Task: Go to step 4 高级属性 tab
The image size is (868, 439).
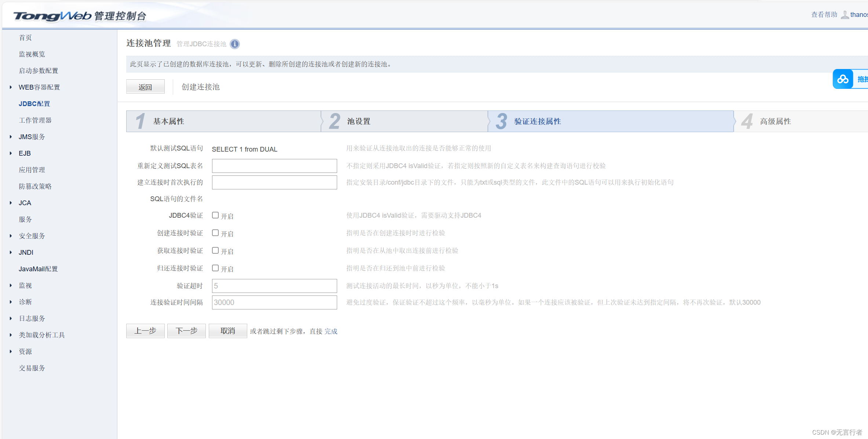Action: pos(775,121)
